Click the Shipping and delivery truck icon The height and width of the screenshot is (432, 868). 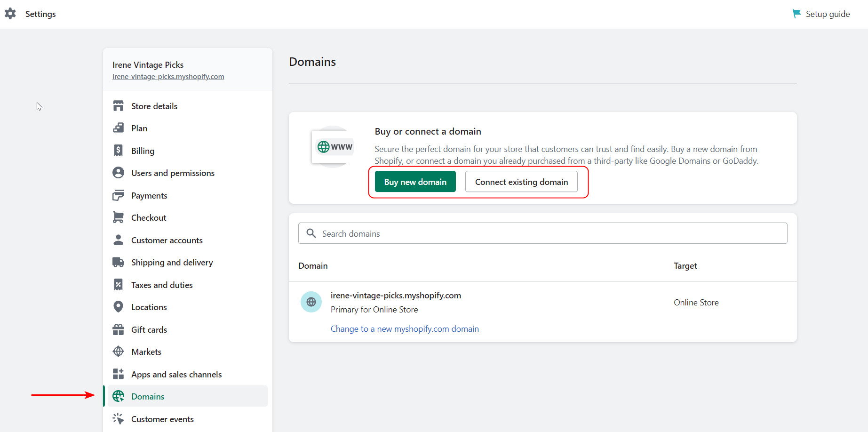pyautogui.click(x=118, y=262)
